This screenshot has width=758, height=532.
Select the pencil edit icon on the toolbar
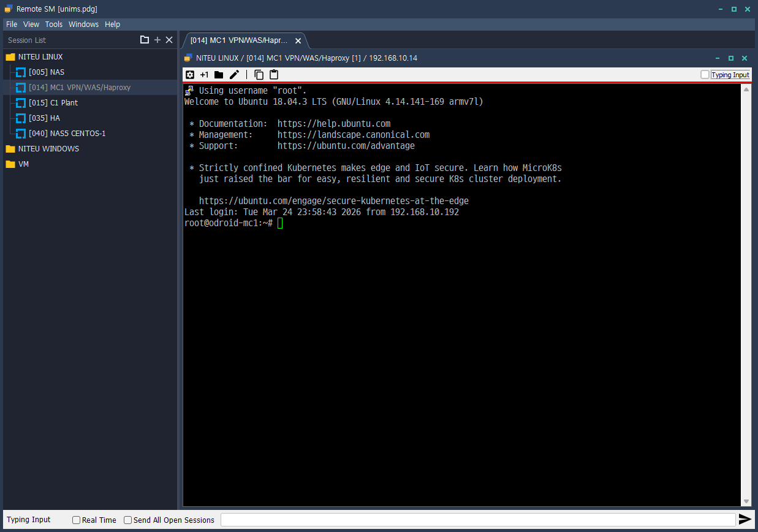pyautogui.click(x=234, y=74)
